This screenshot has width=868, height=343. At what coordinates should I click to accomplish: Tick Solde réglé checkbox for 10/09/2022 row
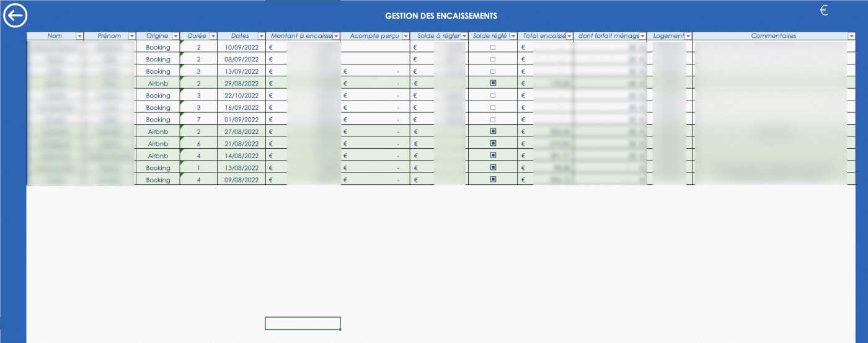(x=493, y=47)
